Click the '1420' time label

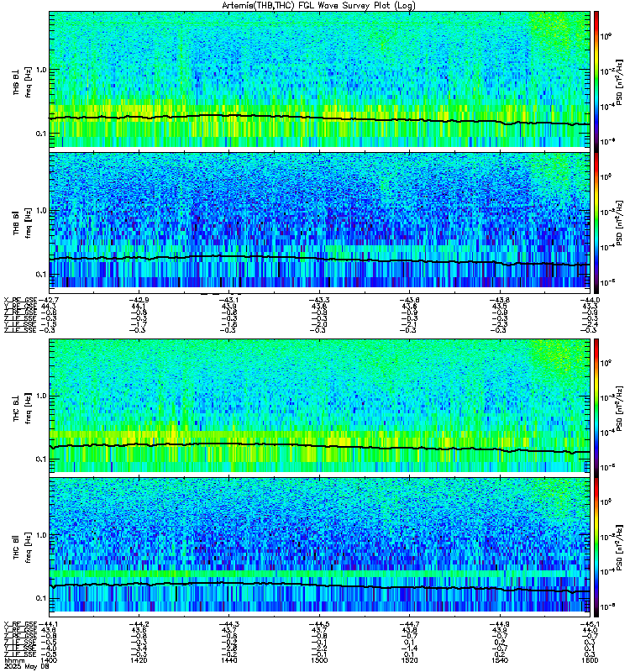pyautogui.click(x=139, y=660)
